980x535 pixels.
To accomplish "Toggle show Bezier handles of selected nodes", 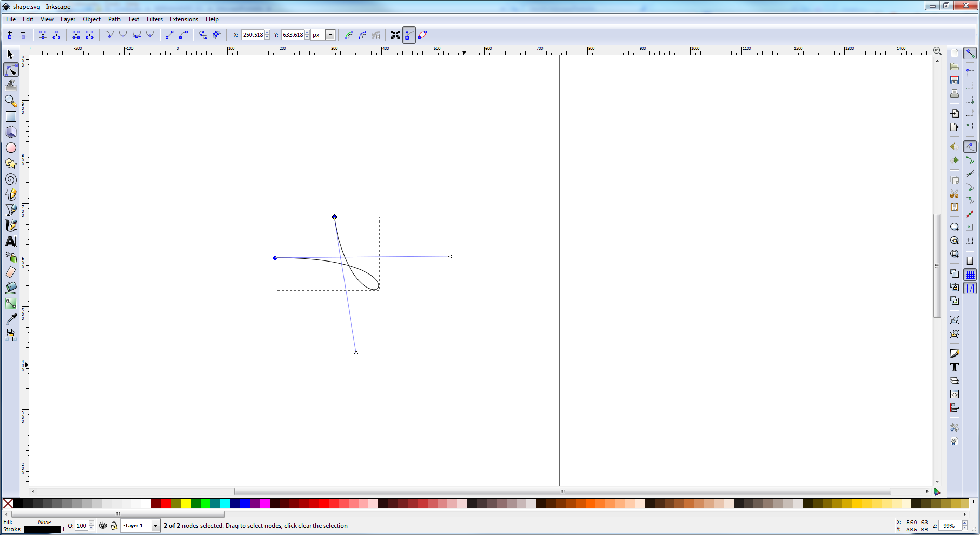I will point(409,35).
